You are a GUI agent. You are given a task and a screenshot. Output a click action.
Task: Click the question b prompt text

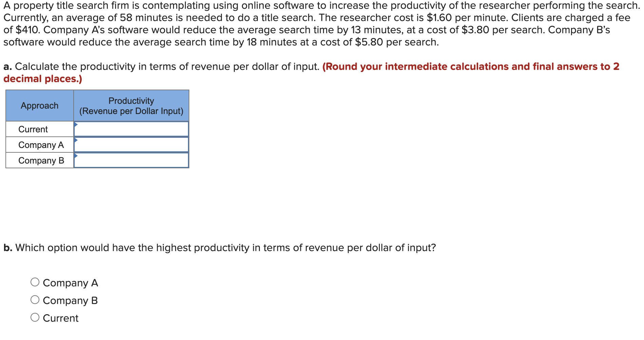point(220,248)
